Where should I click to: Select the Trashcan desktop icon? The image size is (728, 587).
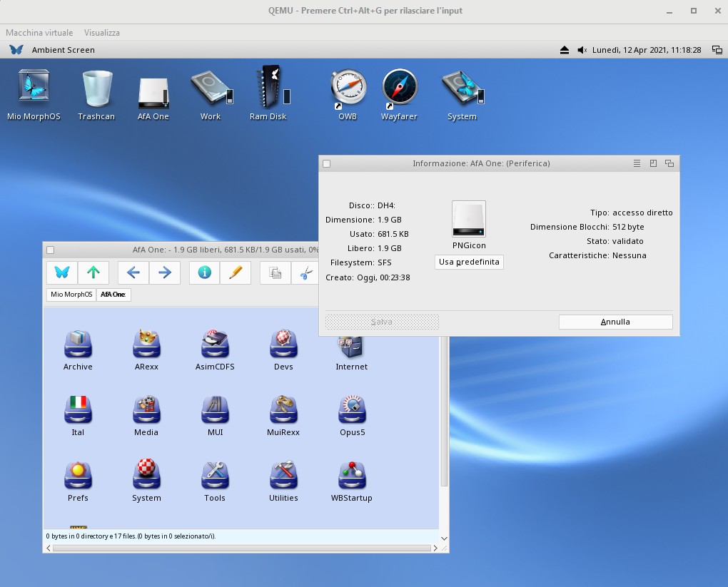click(x=96, y=89)
